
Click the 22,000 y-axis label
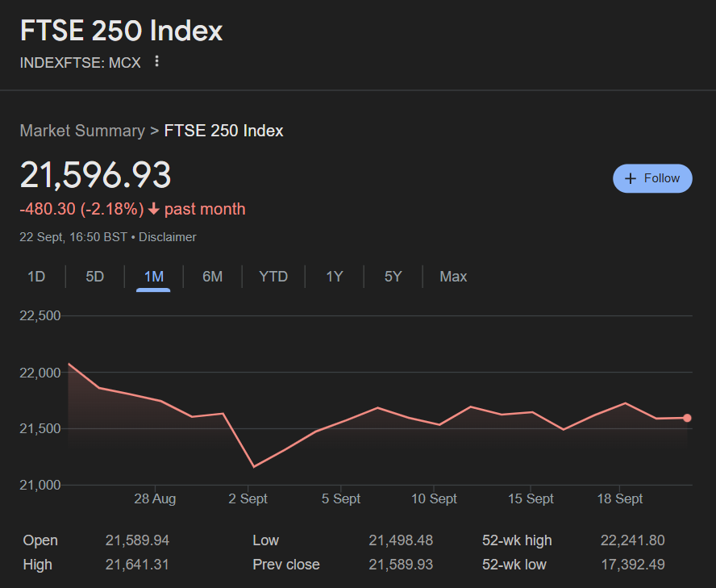40,373
